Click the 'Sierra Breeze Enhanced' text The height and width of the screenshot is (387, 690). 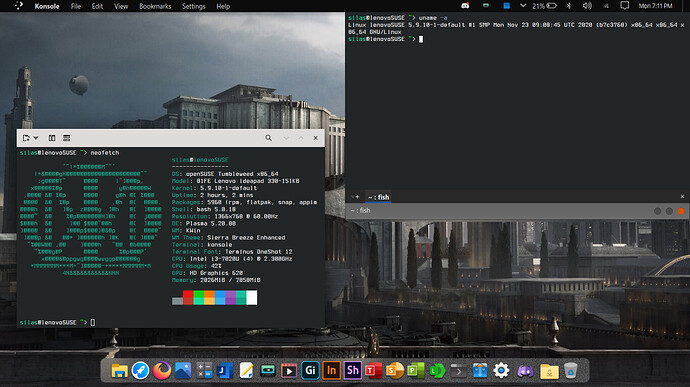coord(246,238)
